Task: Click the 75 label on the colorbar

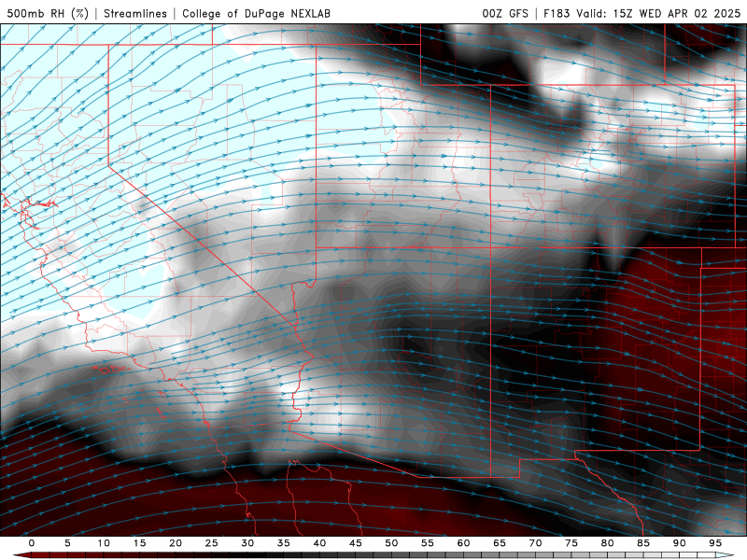Action: tap(571, 543)
